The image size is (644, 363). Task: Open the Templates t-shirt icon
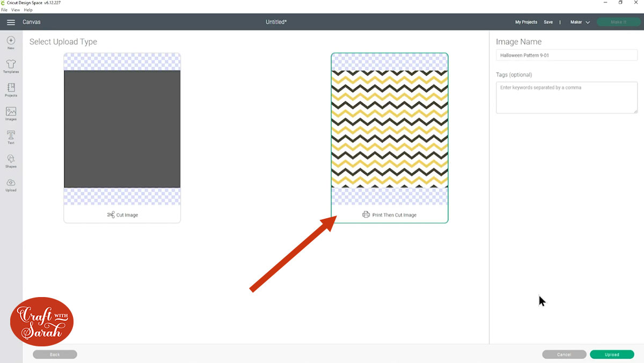pyautogui.click(x=11, y=64)
